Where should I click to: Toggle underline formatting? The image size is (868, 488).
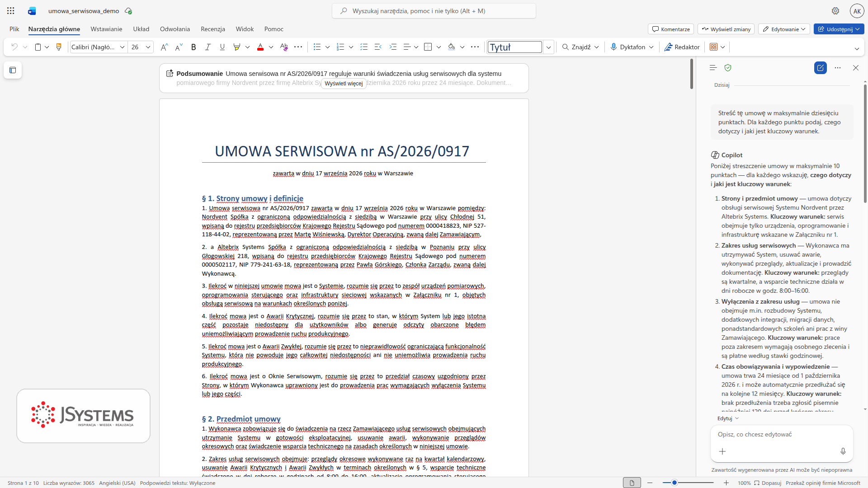pos(222,47)
